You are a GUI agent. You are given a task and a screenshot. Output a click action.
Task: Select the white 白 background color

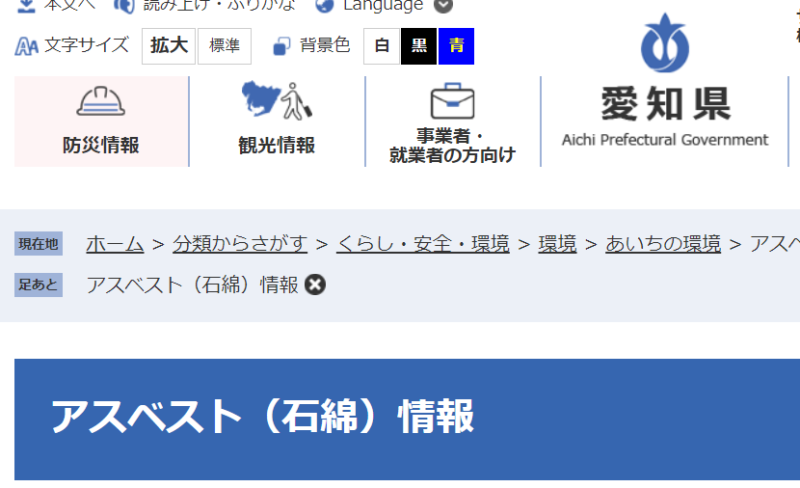click(x=381, y=46)
